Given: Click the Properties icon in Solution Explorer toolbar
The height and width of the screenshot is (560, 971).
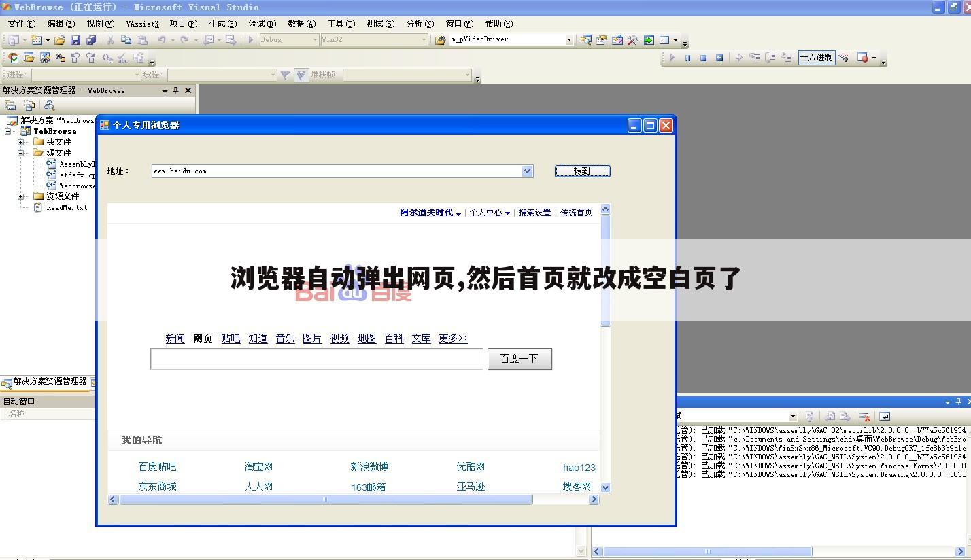Looking at the screenshot, I should pyautogui.click(x=10, y=105).
